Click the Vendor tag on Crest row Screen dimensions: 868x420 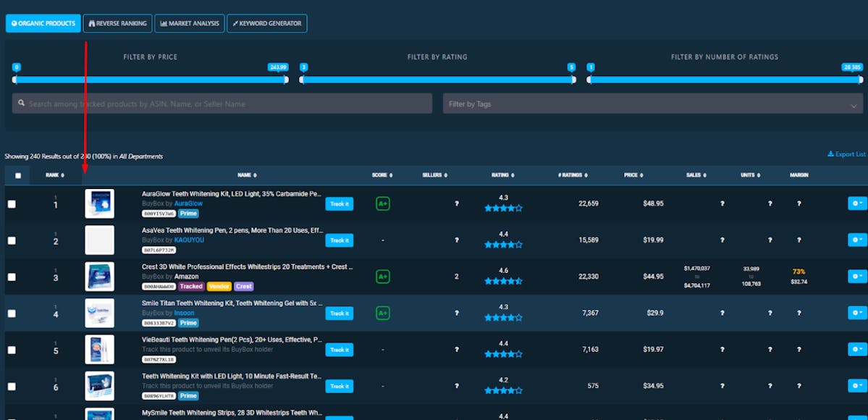(219, 287)
